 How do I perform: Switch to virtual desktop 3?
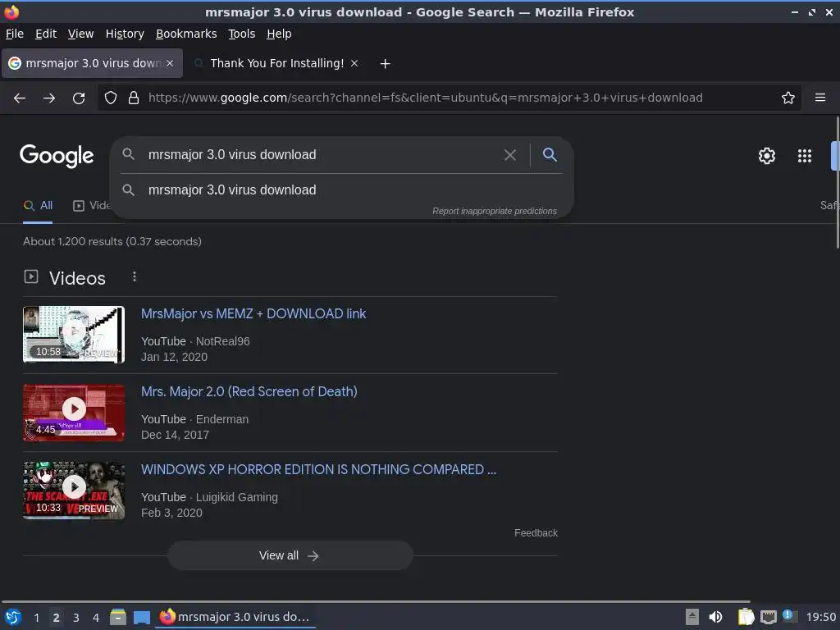[76, 618]
